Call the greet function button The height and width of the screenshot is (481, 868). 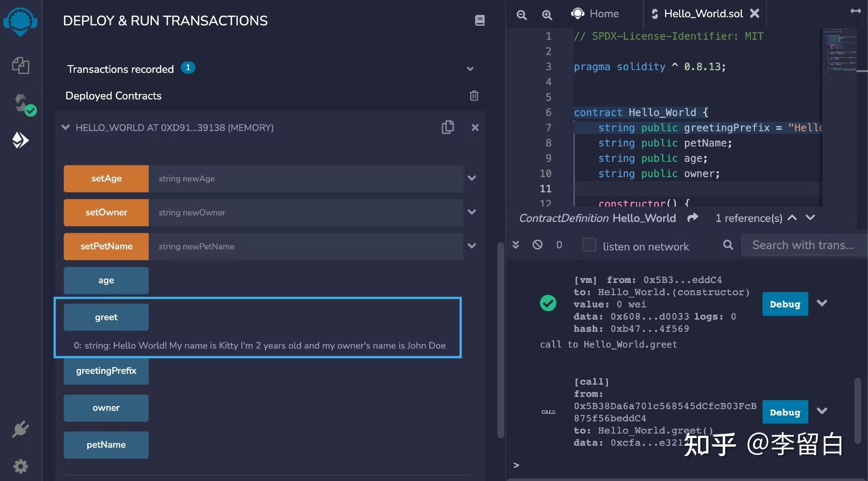coord(106,317)
